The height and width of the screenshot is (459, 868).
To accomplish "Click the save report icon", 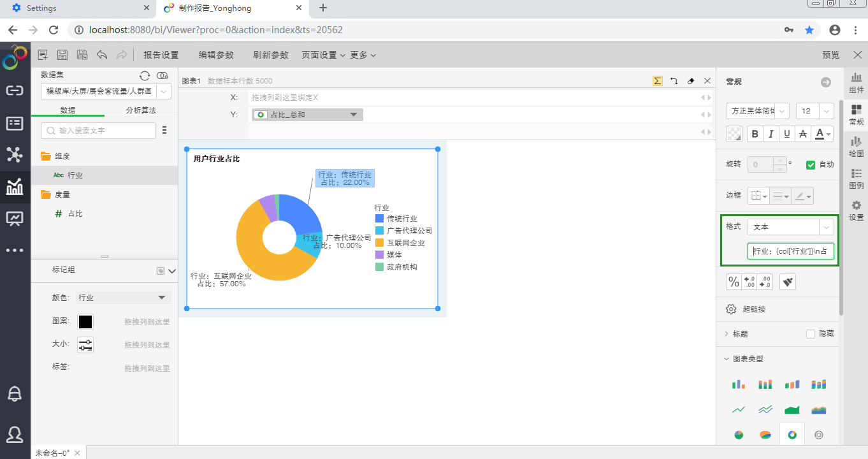I will pos(62,55).
